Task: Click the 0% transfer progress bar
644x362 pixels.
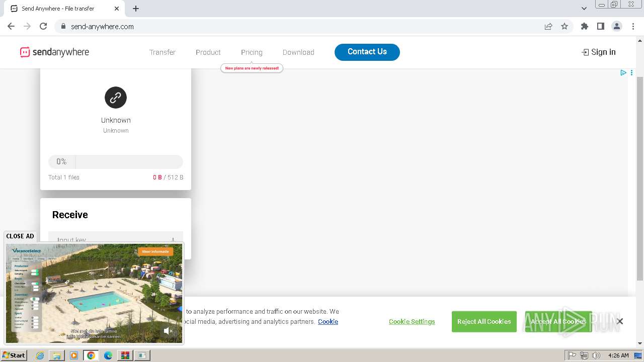Action: pyautogui.click(x=116, y=161)
